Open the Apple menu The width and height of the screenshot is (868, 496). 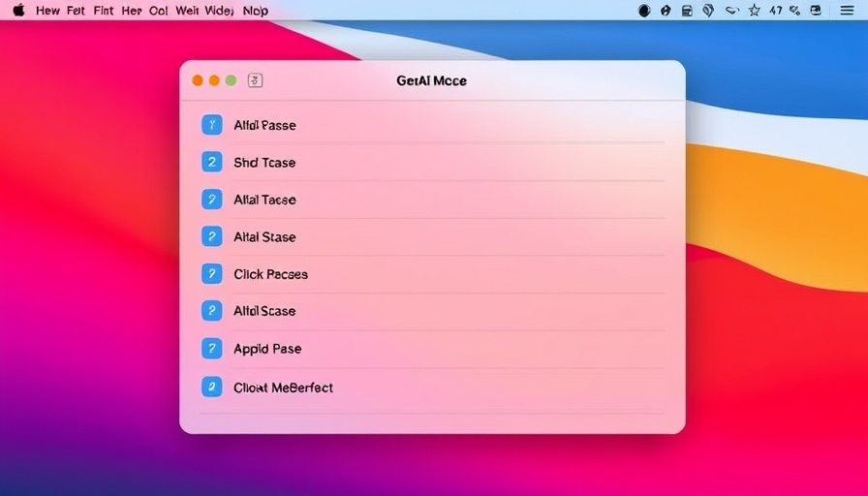tap(18, 10)
